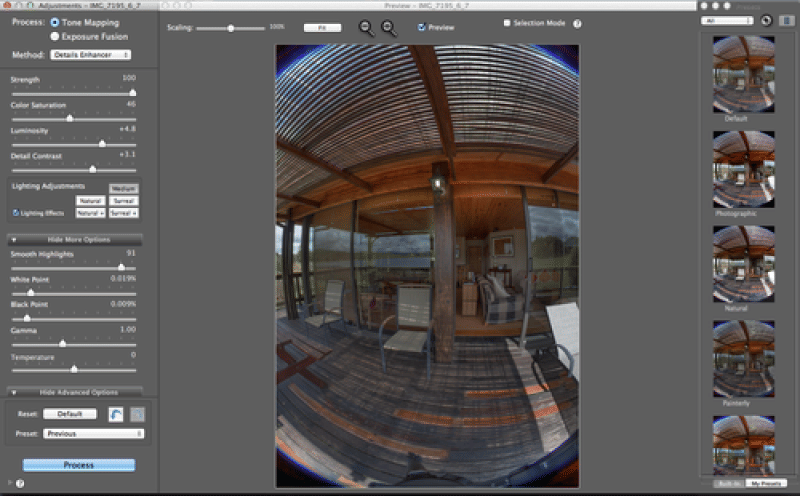Click the Fit scaling button
The height and width of the screenshot is (496, 800).
tap(322, 28)
